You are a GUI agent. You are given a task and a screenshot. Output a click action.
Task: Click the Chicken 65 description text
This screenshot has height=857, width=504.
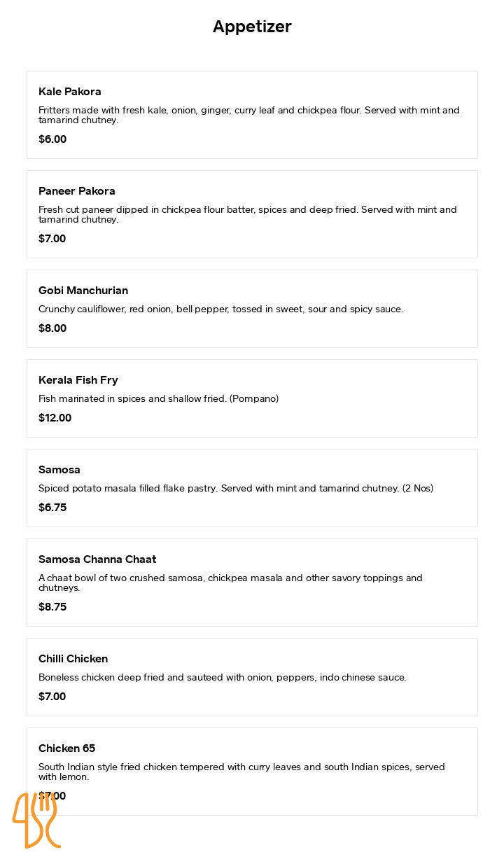[241, 772]
